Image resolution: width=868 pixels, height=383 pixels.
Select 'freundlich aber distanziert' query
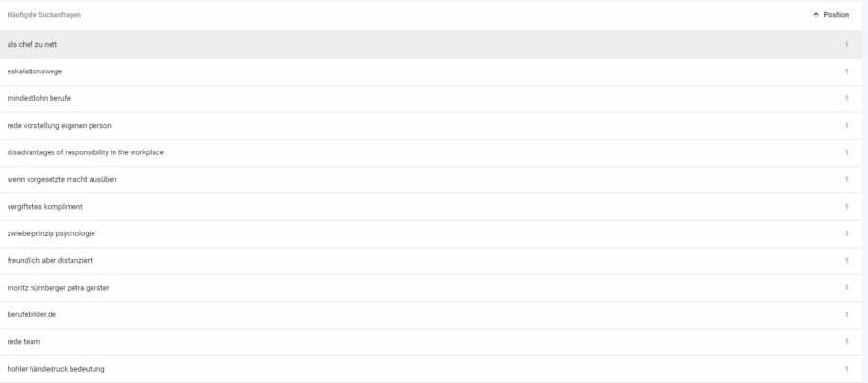pos(50,260)
